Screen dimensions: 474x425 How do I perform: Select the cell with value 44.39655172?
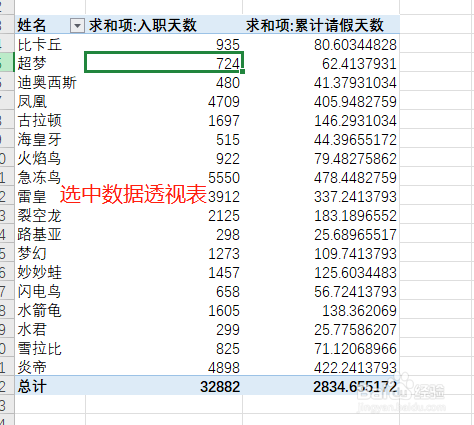pyautogui.click(x=321, y=139)
